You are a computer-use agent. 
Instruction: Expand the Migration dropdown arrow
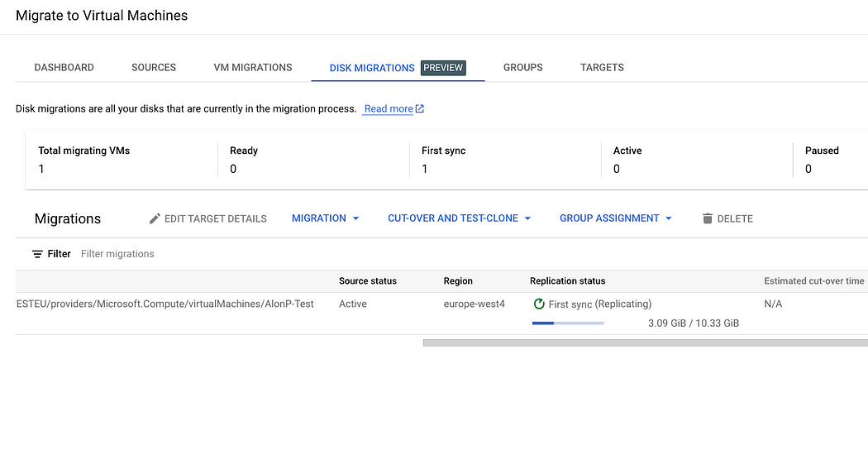coord(356,218)
